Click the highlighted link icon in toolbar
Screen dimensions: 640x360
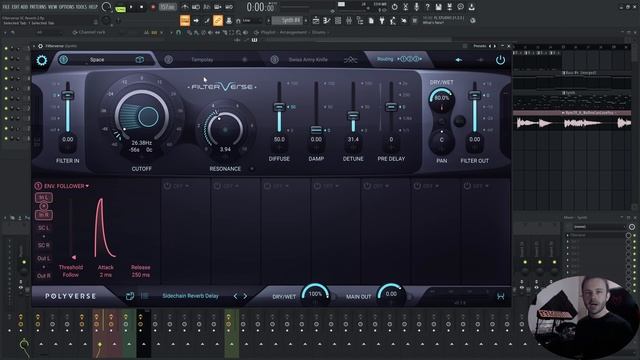tap(218, 20)
